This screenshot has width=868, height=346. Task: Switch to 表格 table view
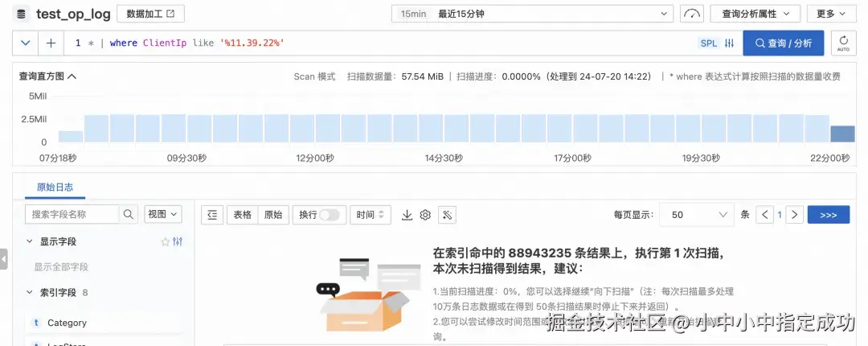click(x=243, y=215)
